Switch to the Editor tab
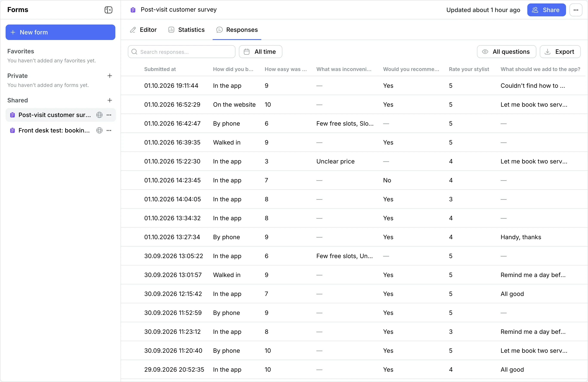The height and width of the screenshot is (382, 588). point(143,30)
